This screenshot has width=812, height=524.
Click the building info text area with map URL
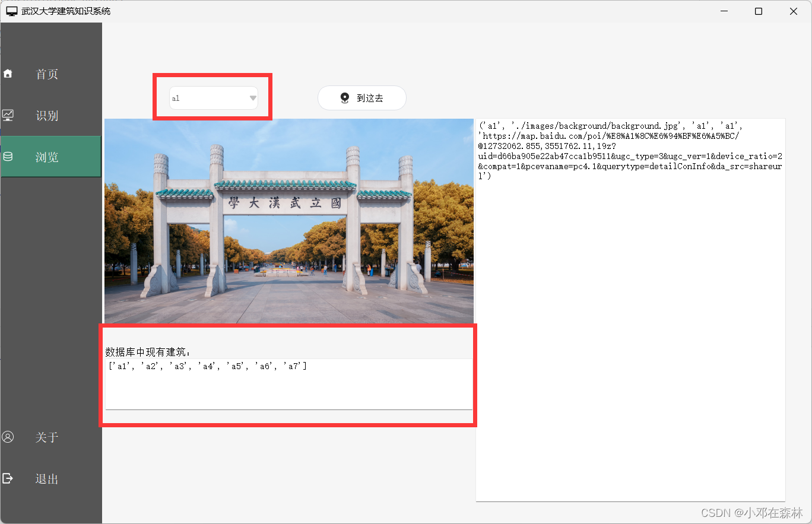click(630, 310)
